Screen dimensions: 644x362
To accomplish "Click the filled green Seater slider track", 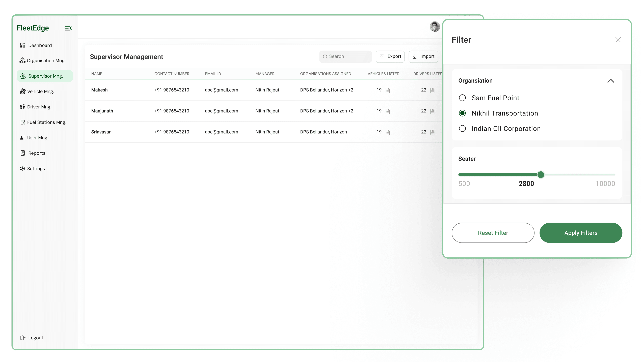I will pyautogui.click(x=497, y=175).
